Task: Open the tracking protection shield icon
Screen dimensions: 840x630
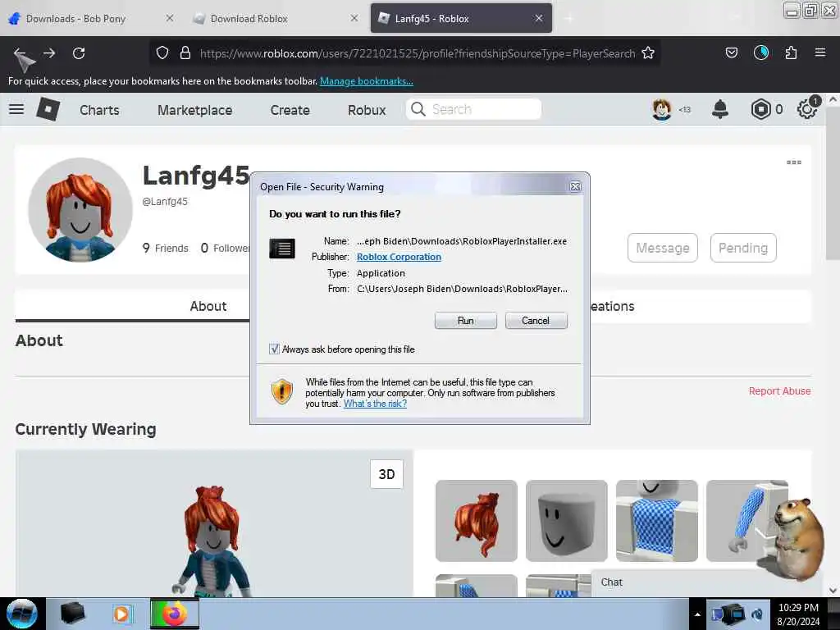Action: (162, 53)
